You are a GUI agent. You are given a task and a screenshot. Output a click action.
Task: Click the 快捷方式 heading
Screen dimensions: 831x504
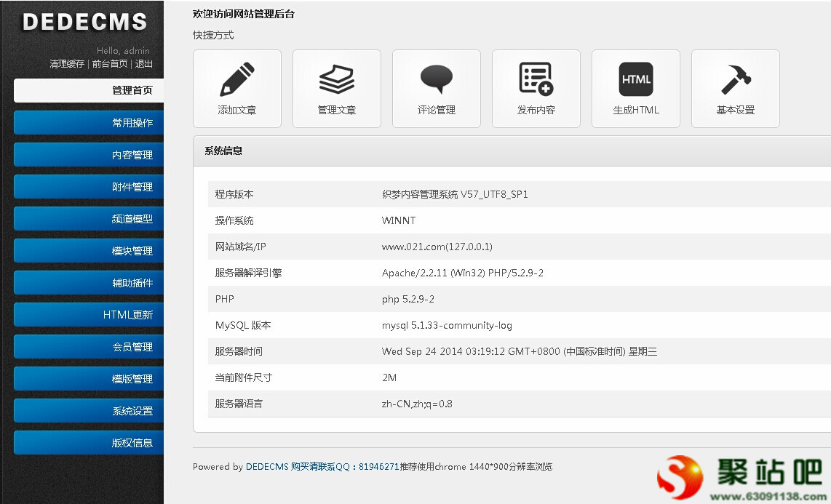tap(213, 35)
